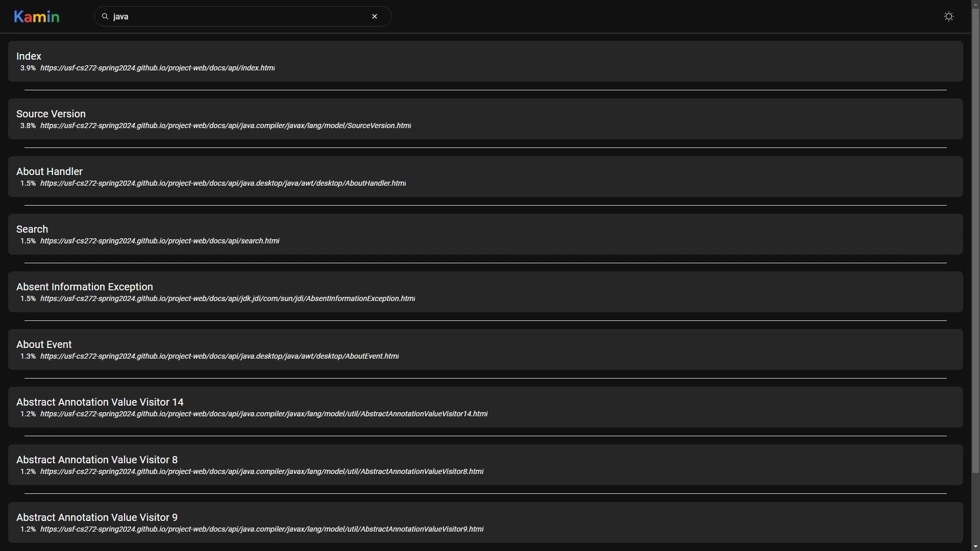Open the About Event result

(219, 356)
